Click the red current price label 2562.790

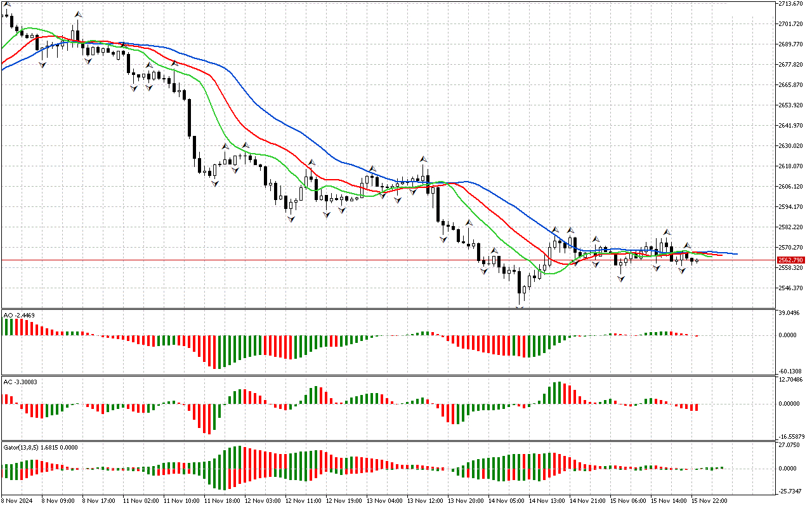pyautogui.click(x=791, y=260)
